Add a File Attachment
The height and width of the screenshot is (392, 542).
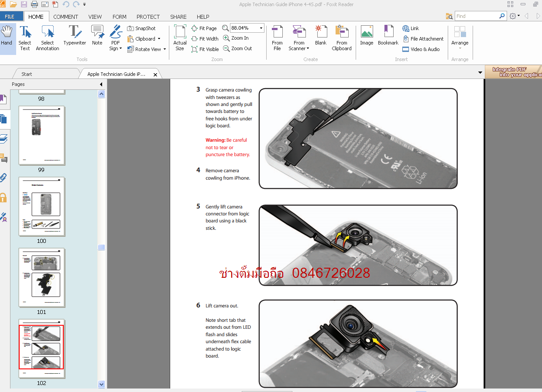click(423, 39)
